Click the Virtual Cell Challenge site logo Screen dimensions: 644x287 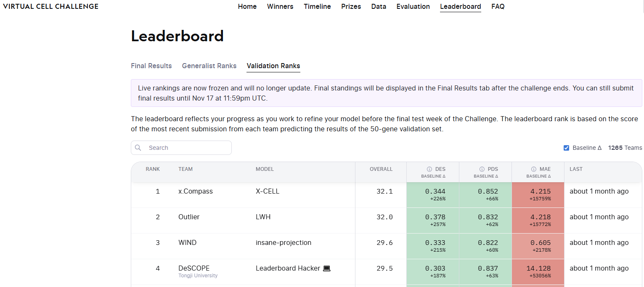pyautogui.click(x=50, y=7)
